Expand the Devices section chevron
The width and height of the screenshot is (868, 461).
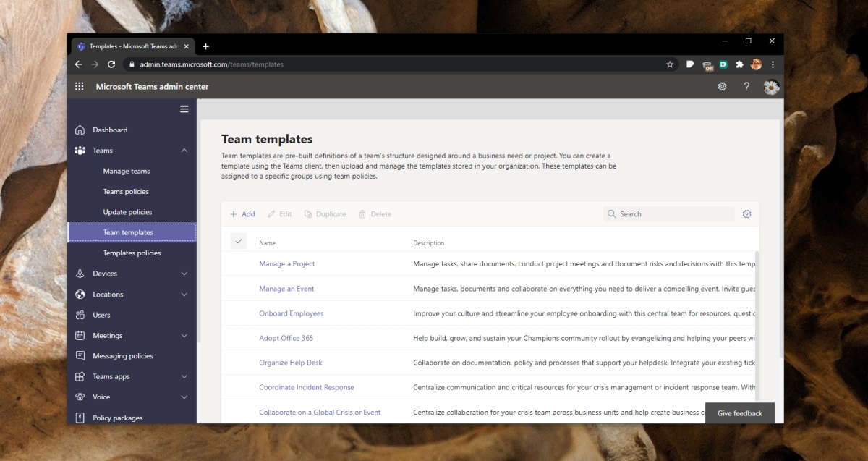(184, 274)
